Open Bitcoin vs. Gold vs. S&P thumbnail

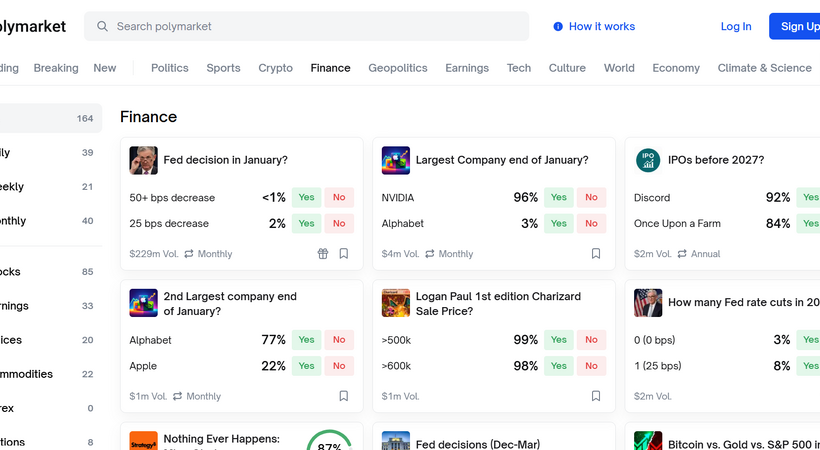tap(648, 441)
